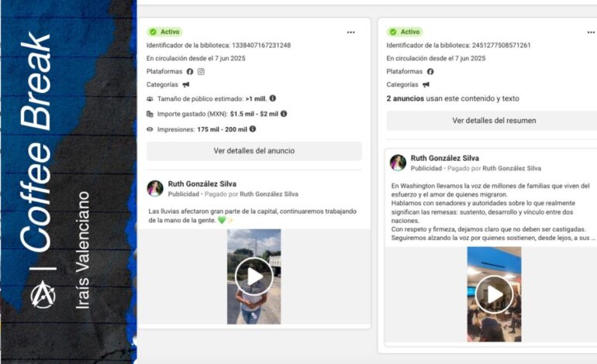Click the Coffee Break banner title
Viewport: 597px width, 364px height.
[35, 142]
